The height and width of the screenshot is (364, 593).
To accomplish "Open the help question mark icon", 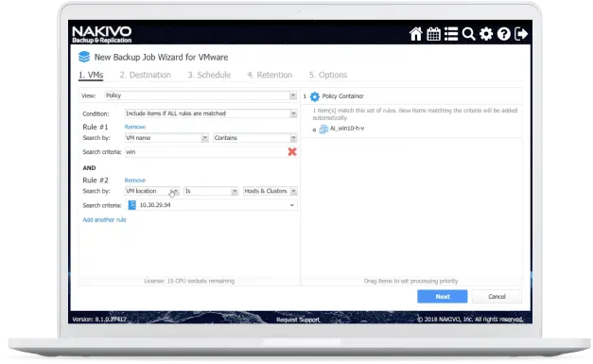I will coord(504,34).
